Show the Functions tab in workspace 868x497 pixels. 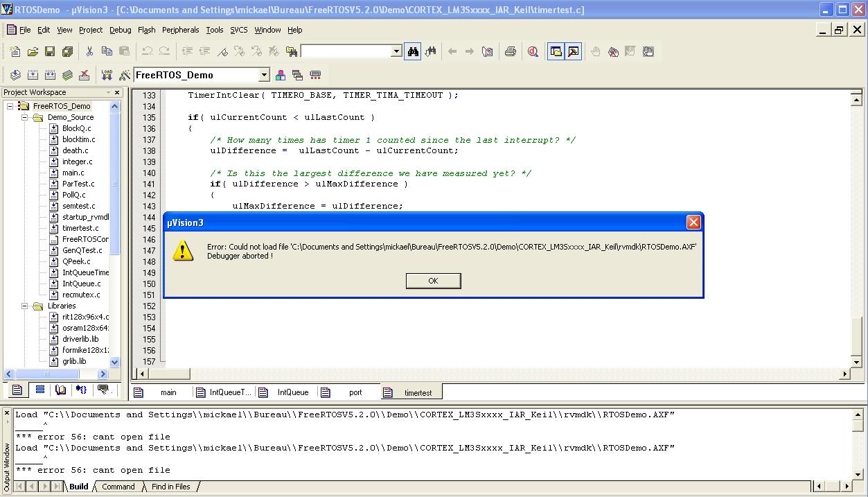coord(82,390)
